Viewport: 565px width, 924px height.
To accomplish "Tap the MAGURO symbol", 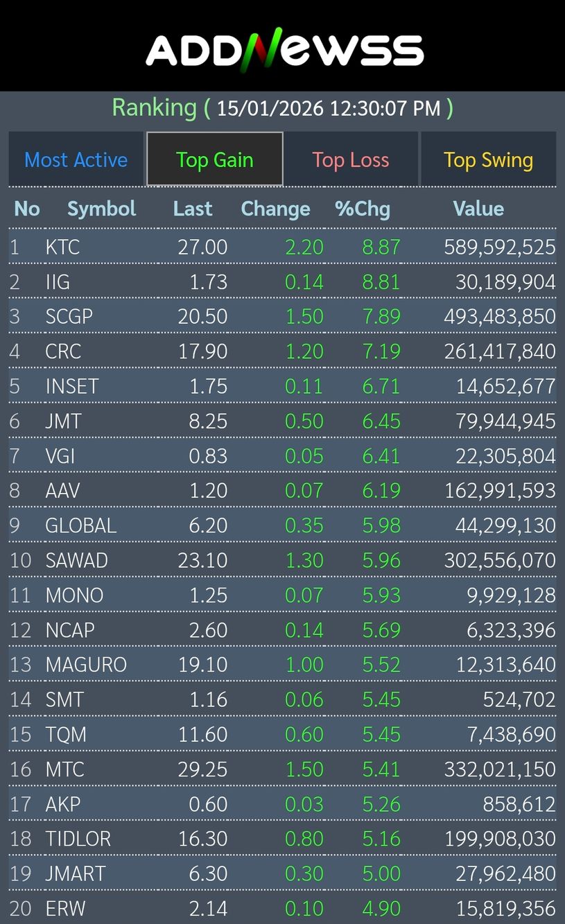I will click(86, 665).
